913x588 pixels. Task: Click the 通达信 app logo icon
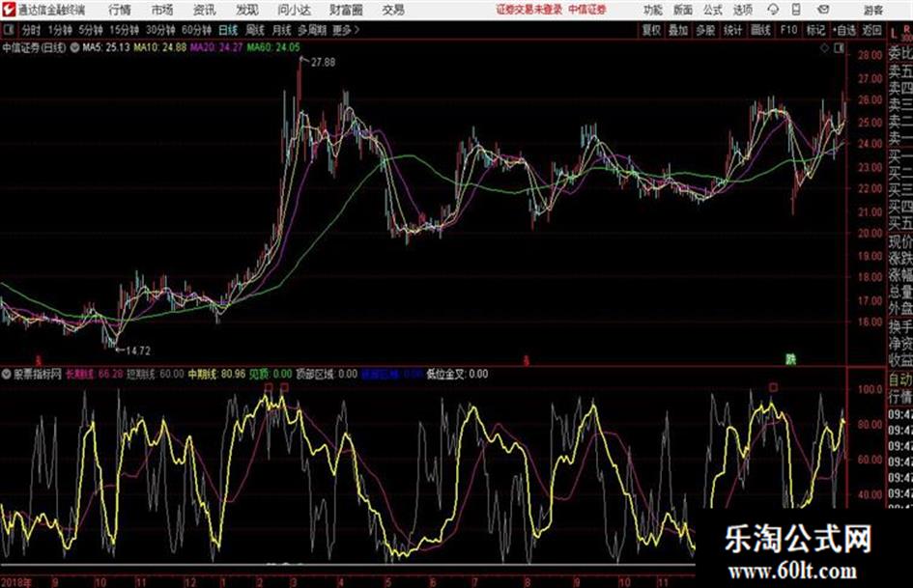[8, 10]
